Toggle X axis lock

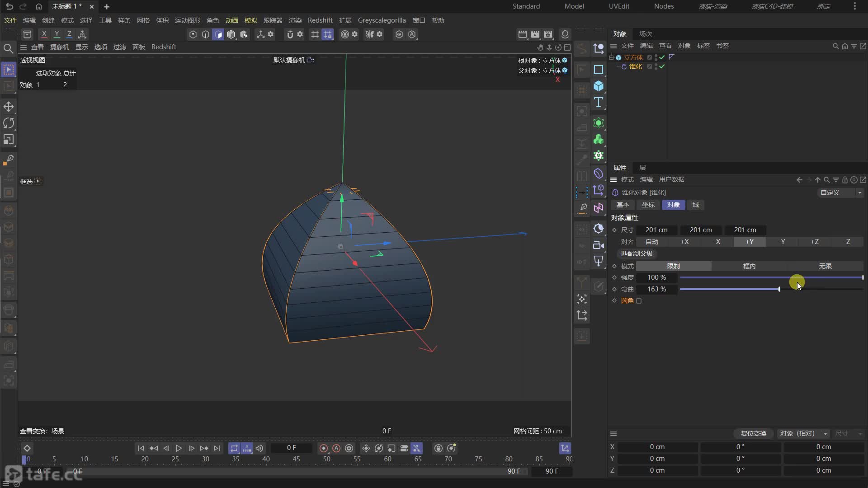[x=44, y=34]
